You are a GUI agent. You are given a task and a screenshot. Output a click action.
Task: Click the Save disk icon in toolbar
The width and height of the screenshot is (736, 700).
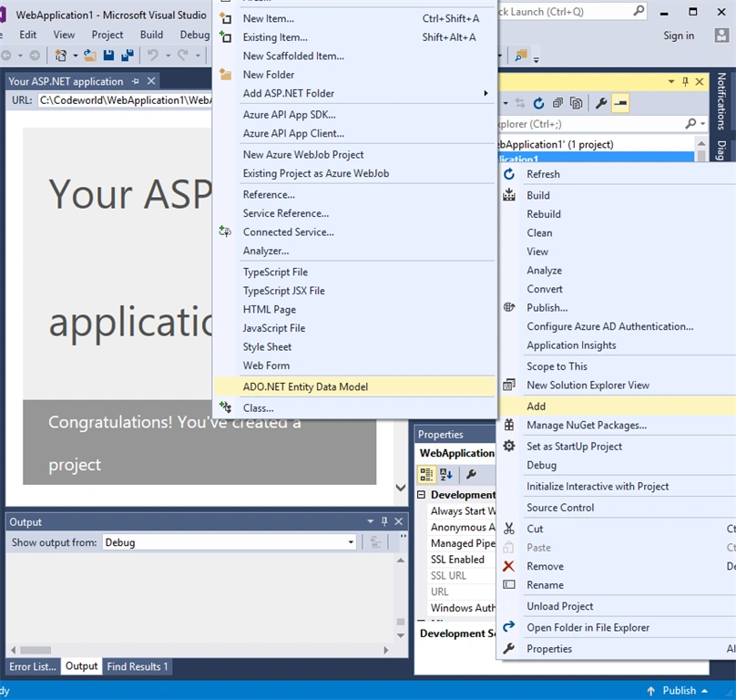[x=108, y=56]
